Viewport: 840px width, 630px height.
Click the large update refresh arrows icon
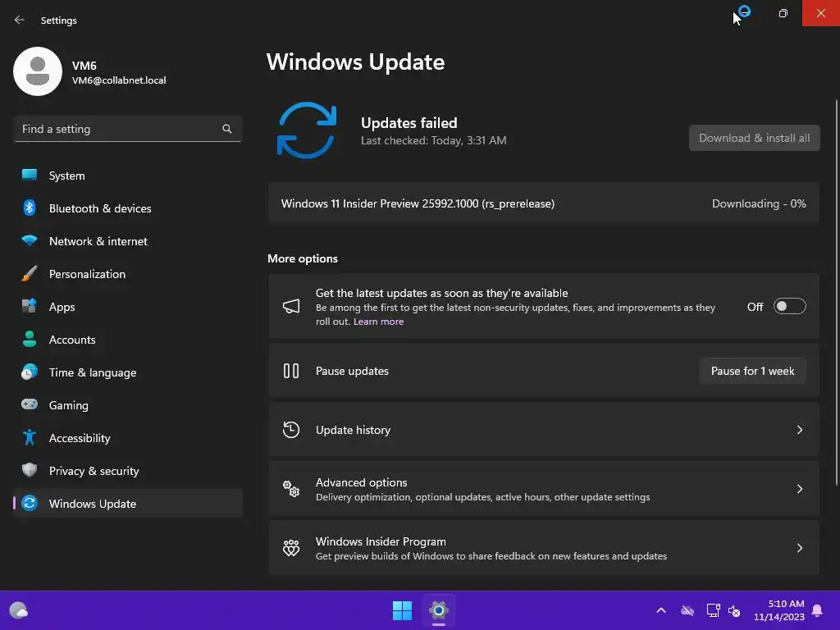click(x=307, y=130)
